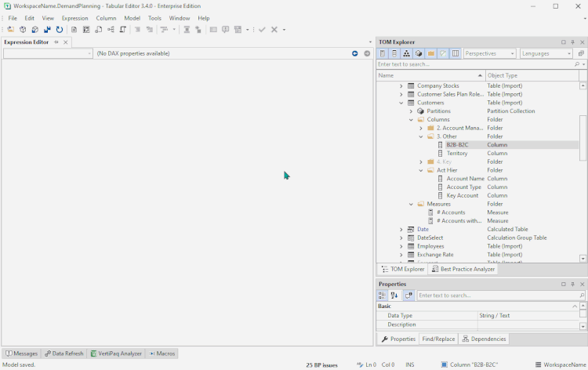Open the new diagram icon in toolbar
588x370 pixels.
tap(111, 30)
